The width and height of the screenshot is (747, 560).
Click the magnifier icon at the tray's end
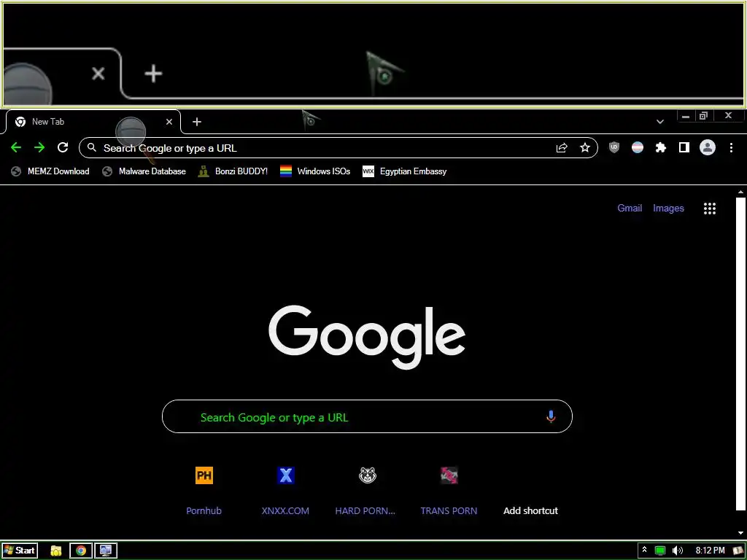738,551
